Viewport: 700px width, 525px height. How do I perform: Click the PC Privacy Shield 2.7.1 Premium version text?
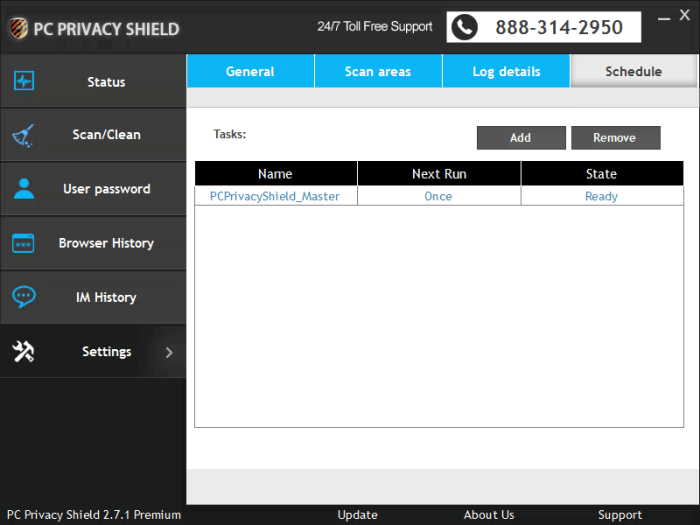coord(94,515)
